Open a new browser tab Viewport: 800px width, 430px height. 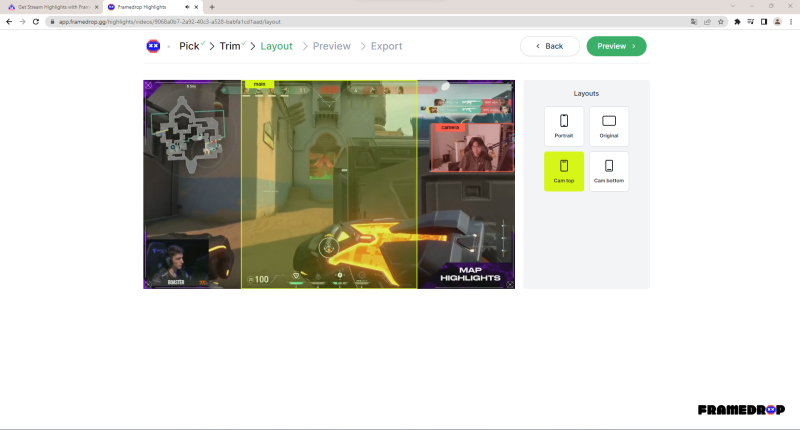tap(212, 7)
